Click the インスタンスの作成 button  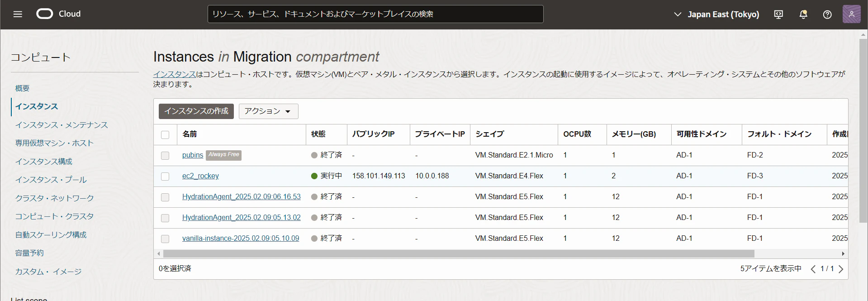pos(196,111)
